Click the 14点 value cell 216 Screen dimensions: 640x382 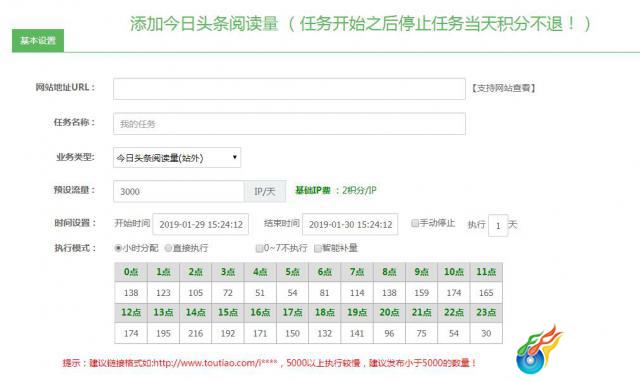click(196, 333)
